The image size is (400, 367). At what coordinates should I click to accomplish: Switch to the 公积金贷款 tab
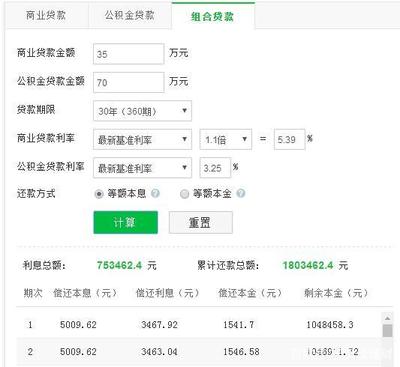click(x=130, y=15)
